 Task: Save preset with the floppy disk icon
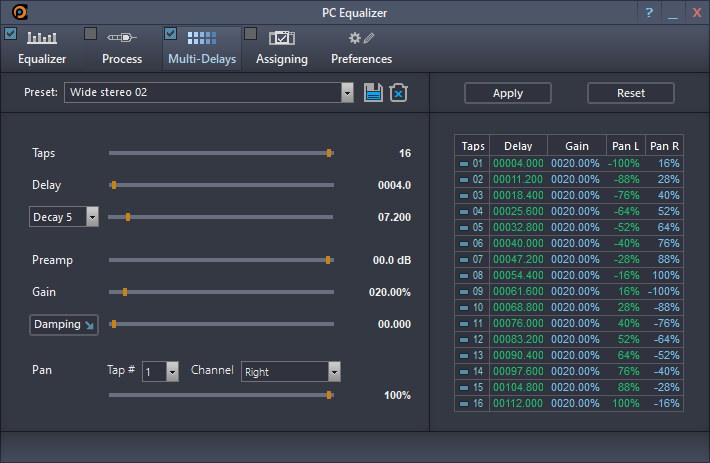coord(373,92)
